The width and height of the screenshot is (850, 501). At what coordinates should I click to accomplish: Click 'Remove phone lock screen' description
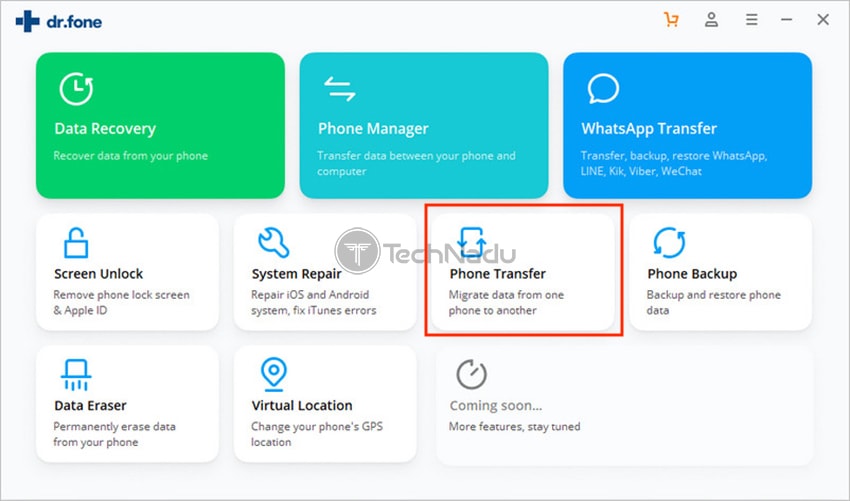pyautogui.click(x=121, y=303)
